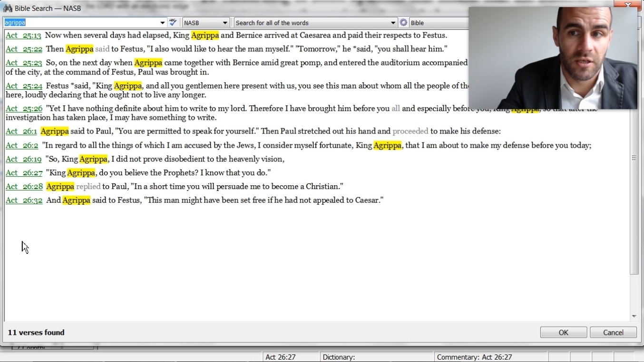Image resolution: width=644 pixels, height=362 pixels.
Task: Expand the search term history dropdown arrow
Action: tap(163, 23)
